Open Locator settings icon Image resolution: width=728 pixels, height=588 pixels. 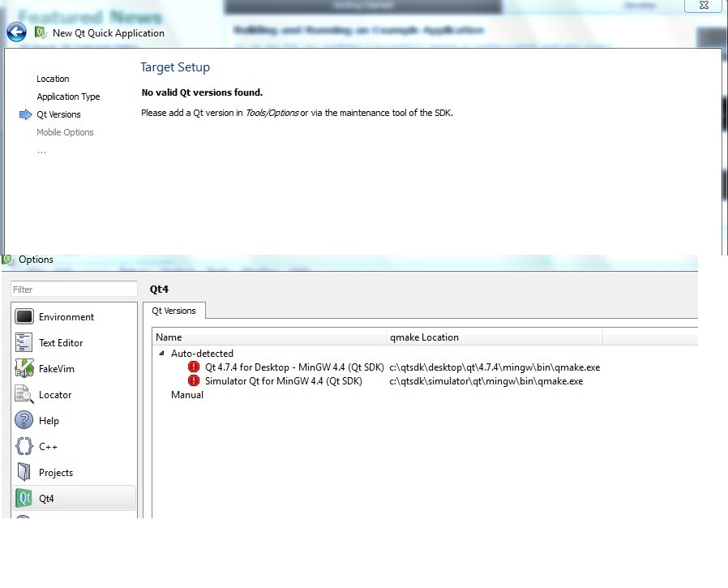[24, 395]
